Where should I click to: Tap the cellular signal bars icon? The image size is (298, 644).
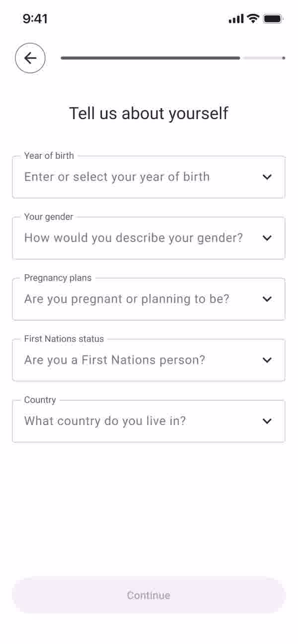236,19
